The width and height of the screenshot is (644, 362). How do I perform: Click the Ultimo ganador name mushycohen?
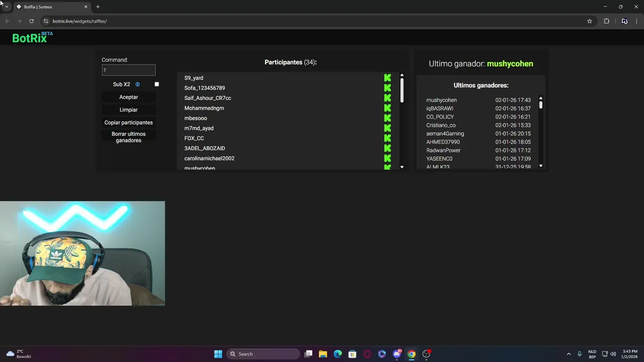pos(510,64)
